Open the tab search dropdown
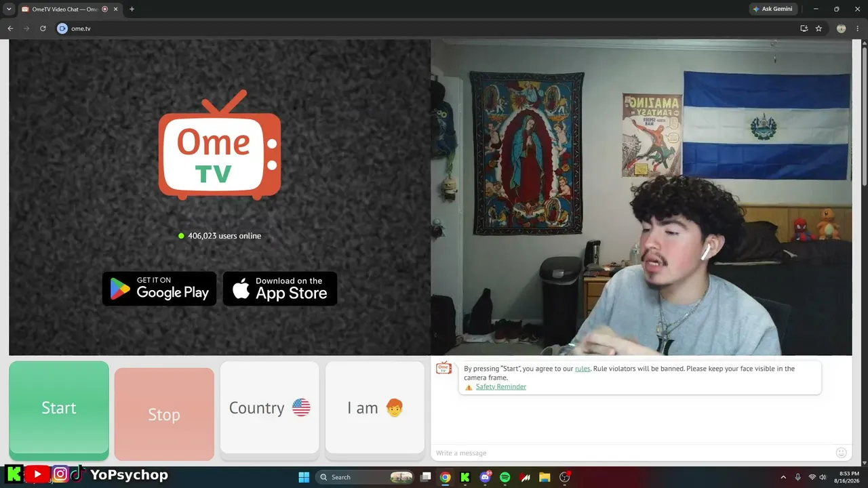 [9, 9]
